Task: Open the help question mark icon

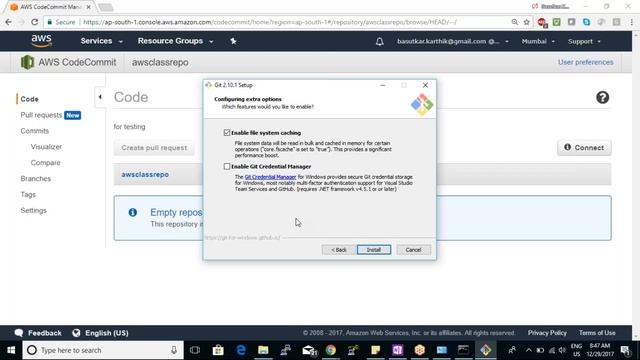Action: point(602,98)
